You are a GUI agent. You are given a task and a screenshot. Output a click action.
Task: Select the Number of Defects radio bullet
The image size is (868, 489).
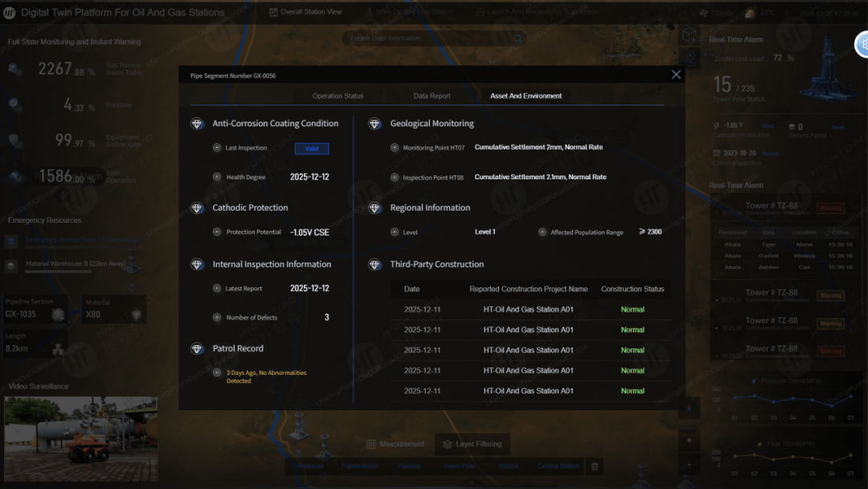(x=217, y=318)
